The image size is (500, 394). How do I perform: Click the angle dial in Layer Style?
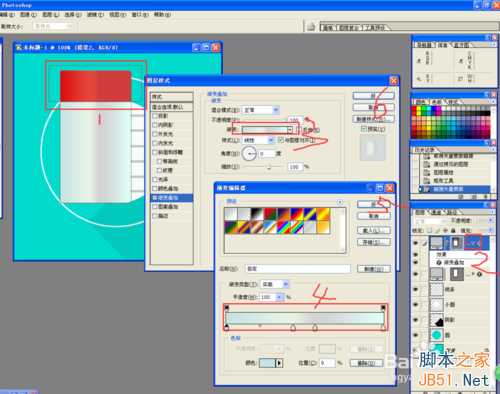pos(249,153)
